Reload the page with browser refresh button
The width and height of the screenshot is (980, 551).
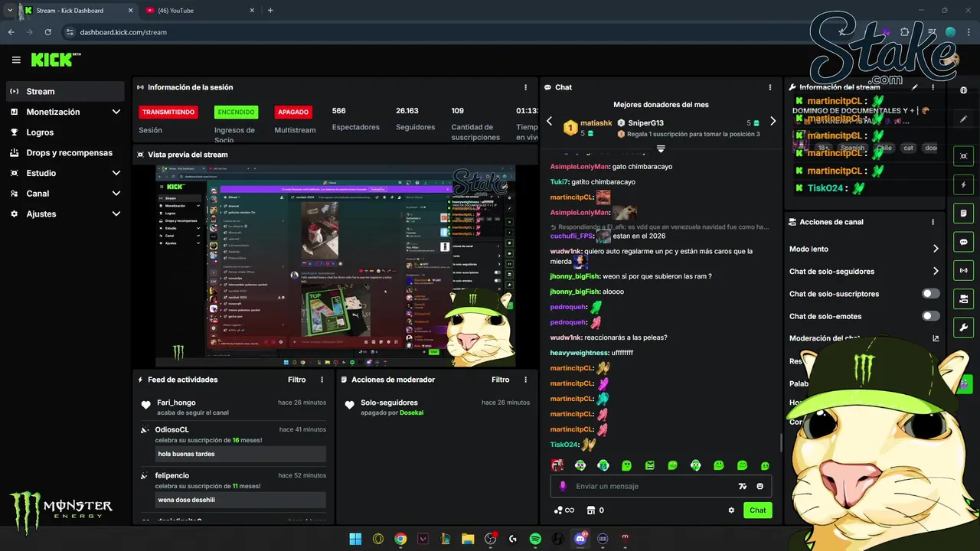[x=47, y=32]
